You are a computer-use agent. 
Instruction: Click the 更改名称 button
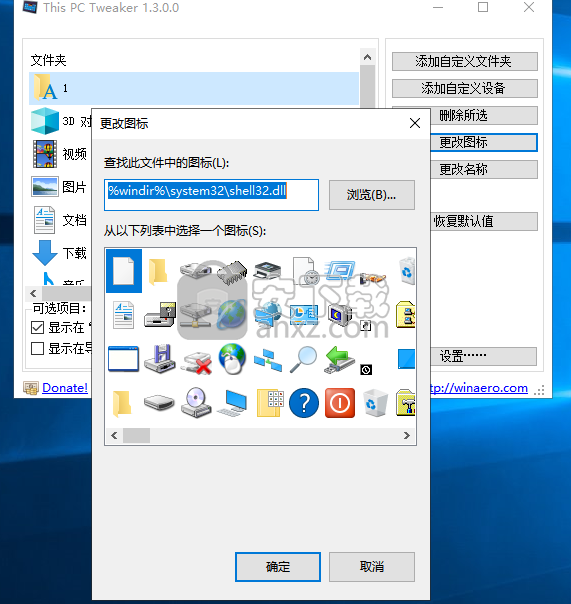point(484,169)
